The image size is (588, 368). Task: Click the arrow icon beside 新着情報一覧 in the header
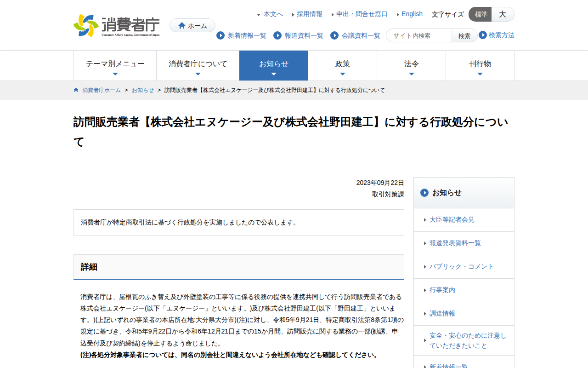tap(220, 35)
